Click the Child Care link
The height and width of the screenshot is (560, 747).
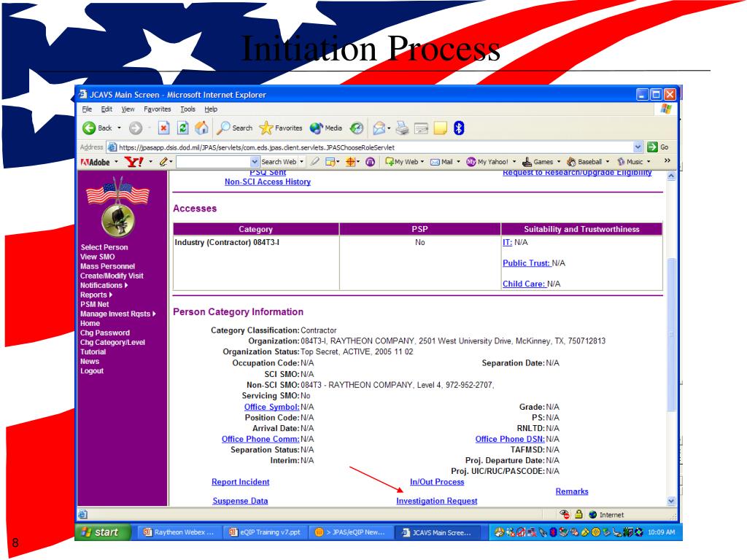(524, 284)
